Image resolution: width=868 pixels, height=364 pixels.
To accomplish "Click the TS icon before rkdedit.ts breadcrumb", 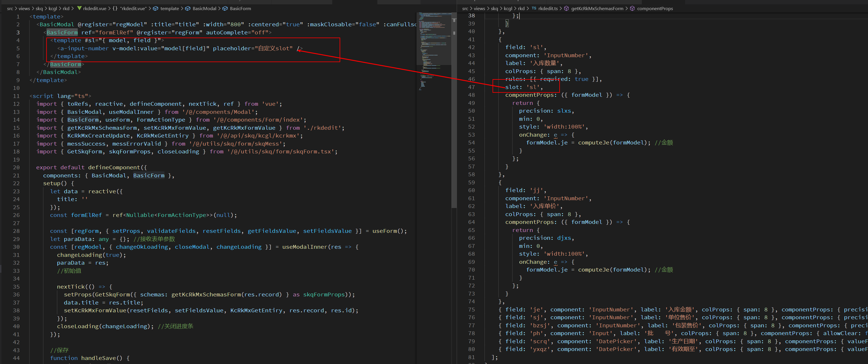I will coord(534,8).
